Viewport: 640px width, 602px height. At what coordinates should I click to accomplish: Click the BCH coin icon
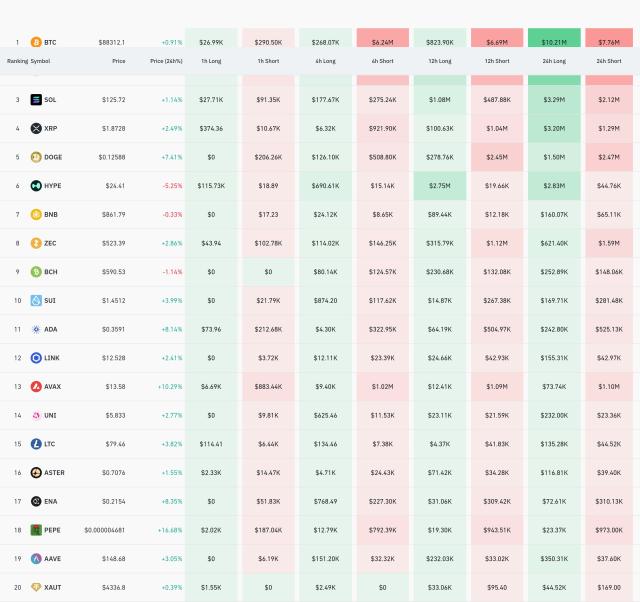click(36, 272)
